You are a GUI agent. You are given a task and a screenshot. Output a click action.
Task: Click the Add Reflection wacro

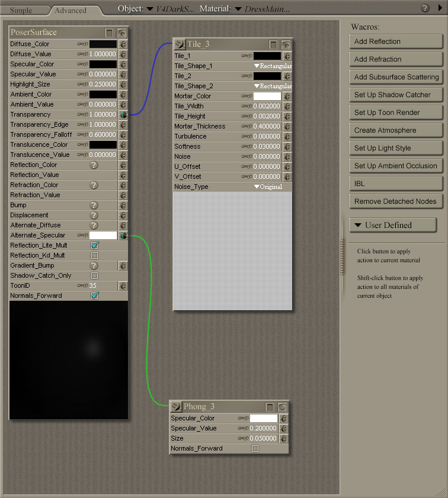(396, 41)
